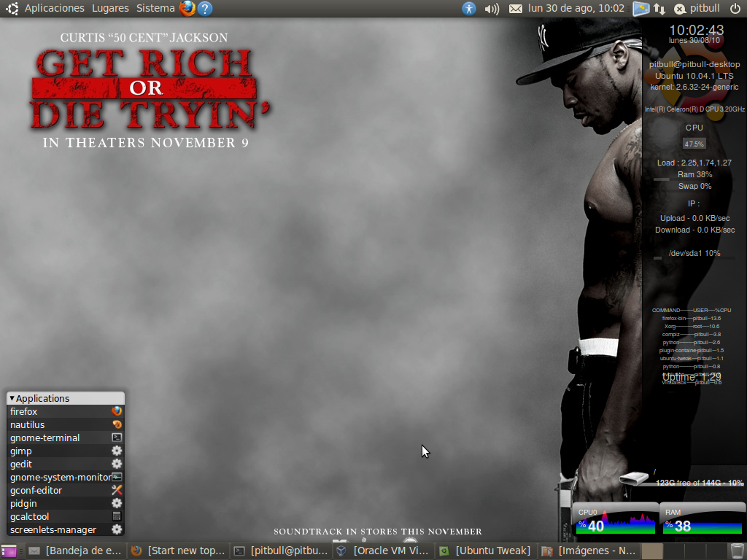Image resolution: width=747 pixels, height=560 pixels.
Task: Open the blue help question mark launcher
Action: (205, 8)
